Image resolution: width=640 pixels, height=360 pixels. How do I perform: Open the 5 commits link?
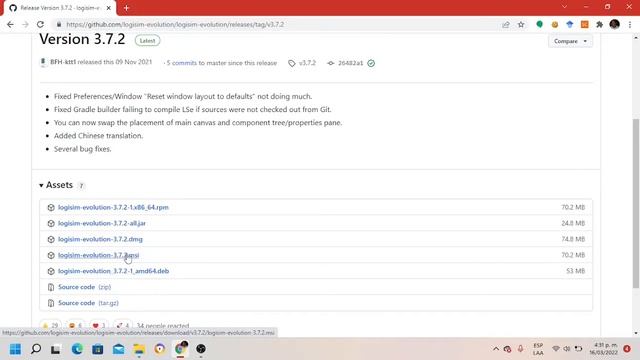point(181,63)
